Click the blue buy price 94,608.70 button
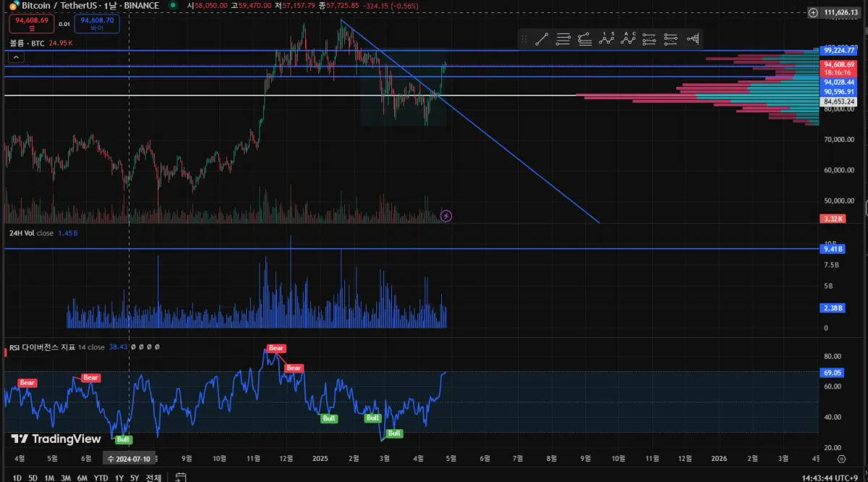 [x=97, y=24]
